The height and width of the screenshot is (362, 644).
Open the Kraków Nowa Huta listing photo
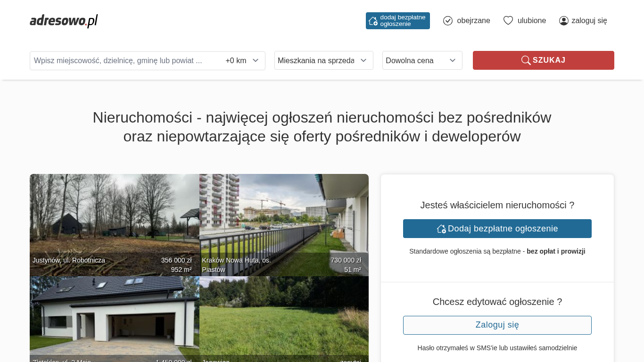[284, 217]
